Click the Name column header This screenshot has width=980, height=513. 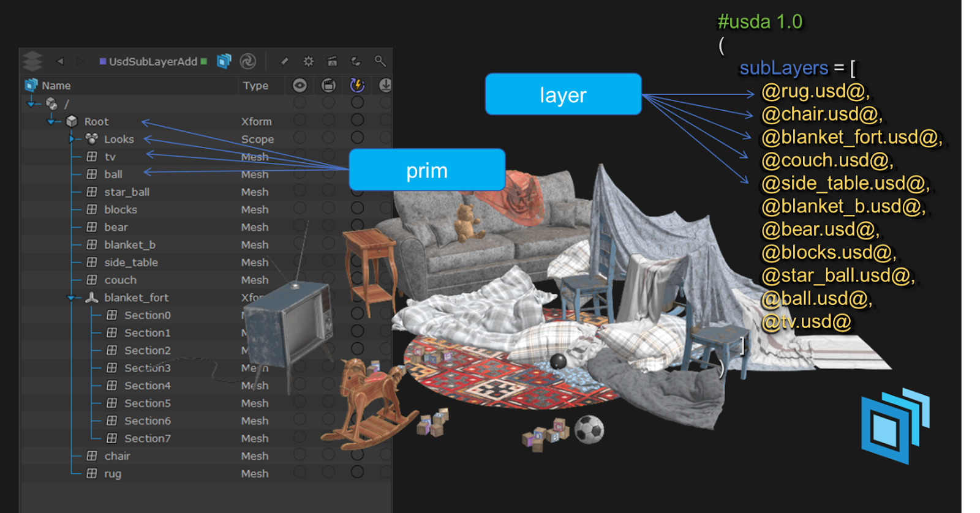[56, 86]
